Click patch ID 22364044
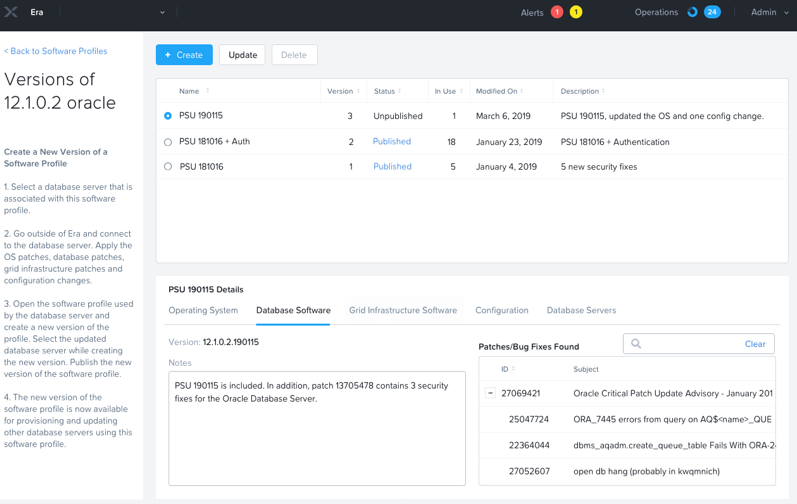The image size is (797, 504). pyautogui.click(x=529, y=445)
